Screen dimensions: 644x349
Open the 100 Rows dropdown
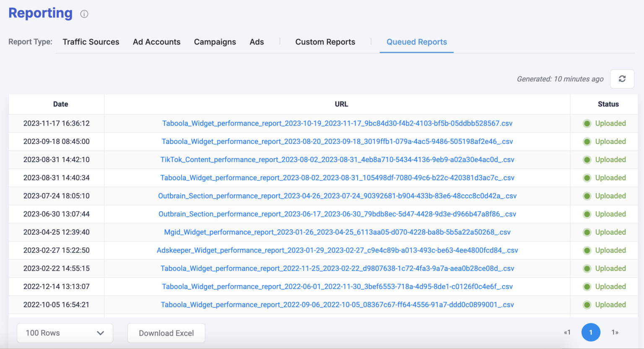pyautogui.click(x=65, y=333)
